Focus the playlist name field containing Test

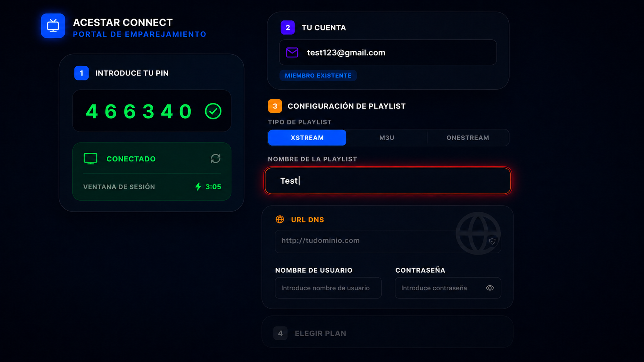(388, 181)
